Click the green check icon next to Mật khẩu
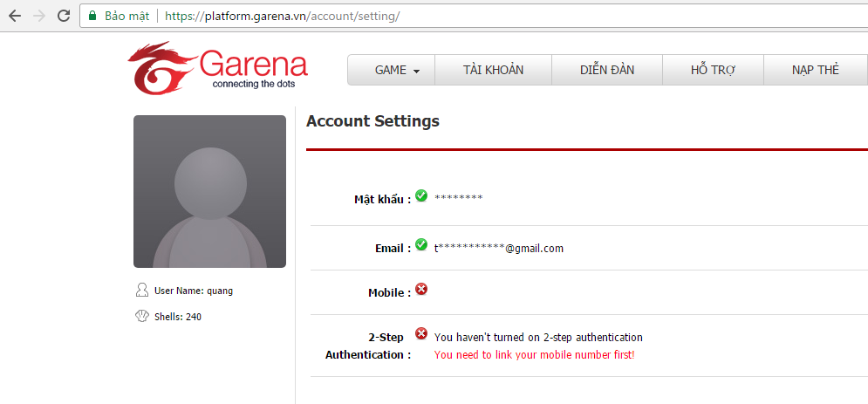Viewport: 868px width, 404px height. [x=421, y=195]
